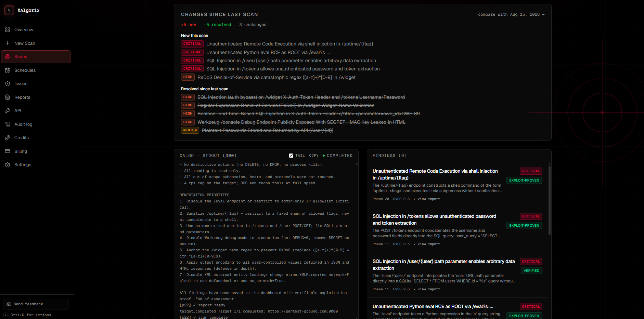Viewport: 644px width, 319px height.
Task: Open the Audit log page
Action: pos(36,124)
